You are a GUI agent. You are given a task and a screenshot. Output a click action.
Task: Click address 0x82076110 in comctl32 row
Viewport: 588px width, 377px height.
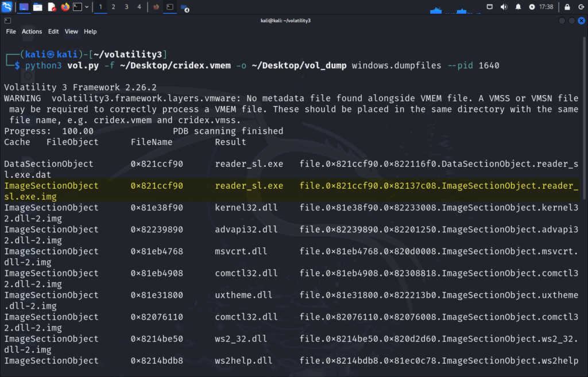click(x=157, y=317)
